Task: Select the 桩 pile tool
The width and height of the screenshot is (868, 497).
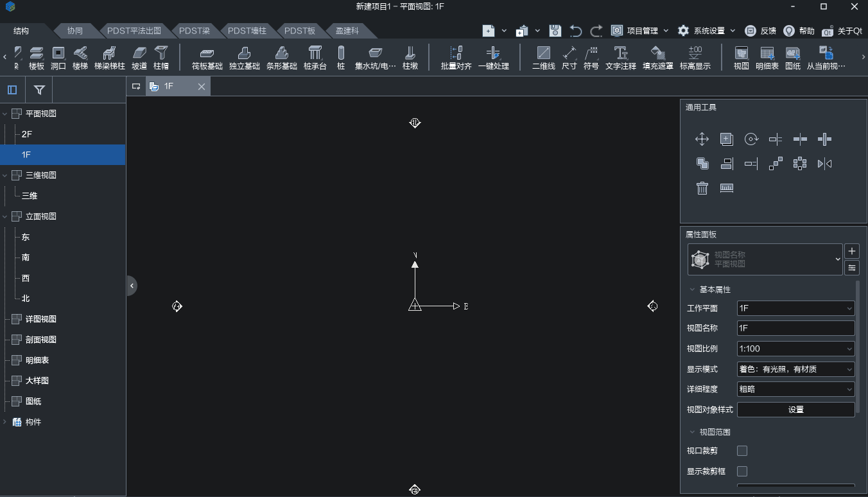Action: (x=341, y=57)
